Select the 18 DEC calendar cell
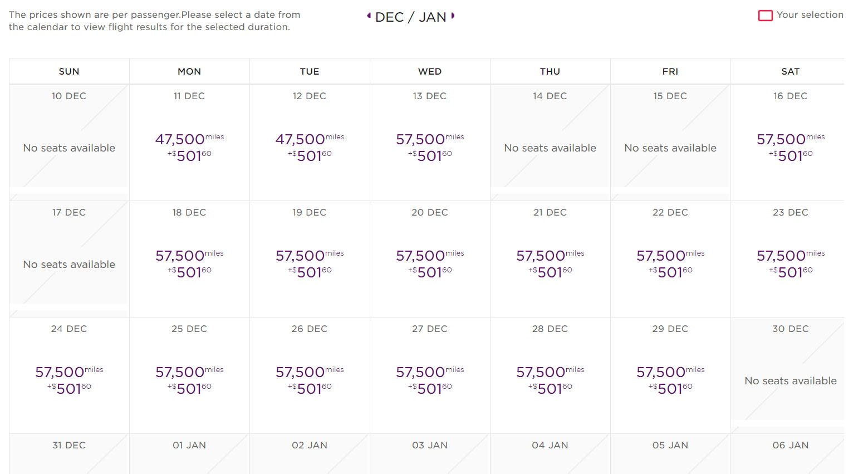868x474 pixels. coord(189,259)
